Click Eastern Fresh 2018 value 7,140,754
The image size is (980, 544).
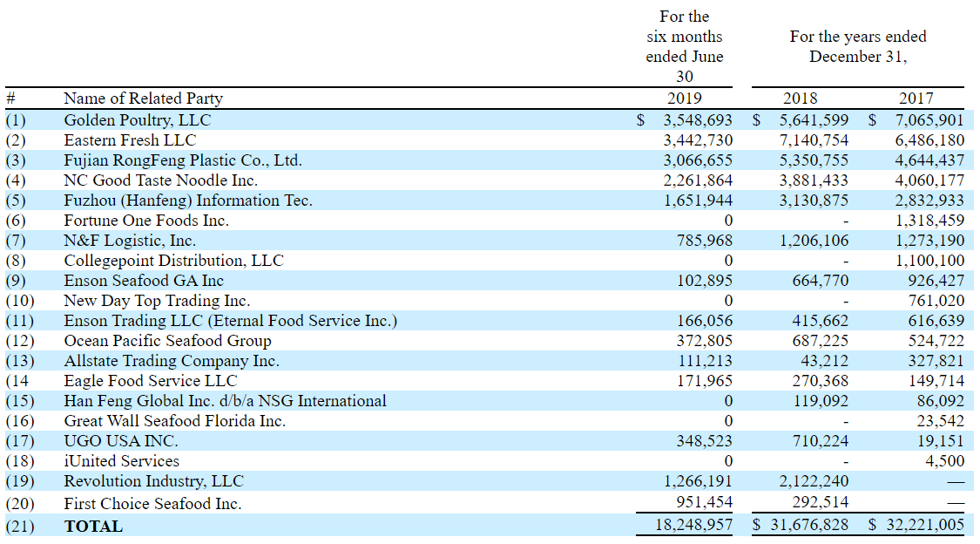pyautogui.click(x=814, y=140)
